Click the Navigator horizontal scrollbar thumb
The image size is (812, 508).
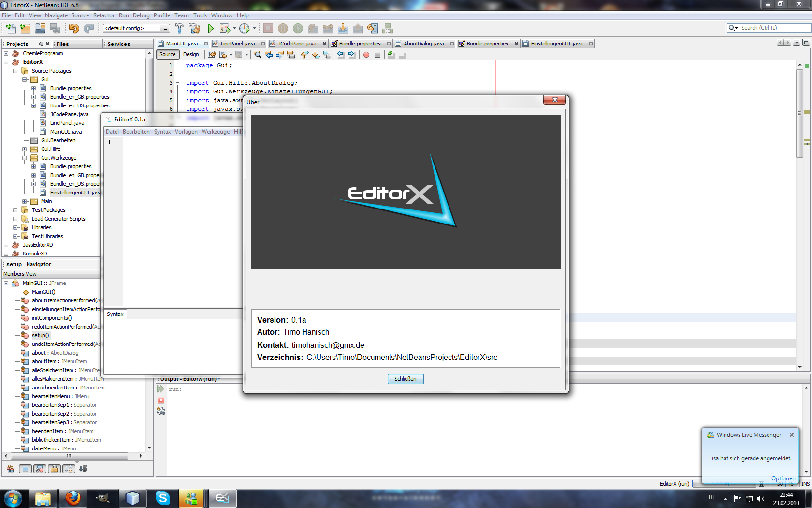(69, 456)
